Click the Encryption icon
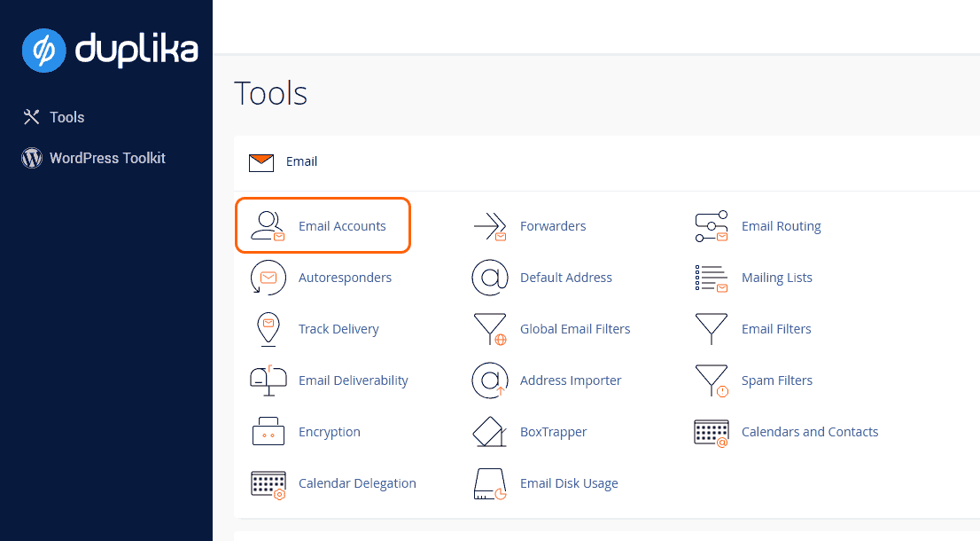This screenshot has height=541, width=980. pos(268,432)
